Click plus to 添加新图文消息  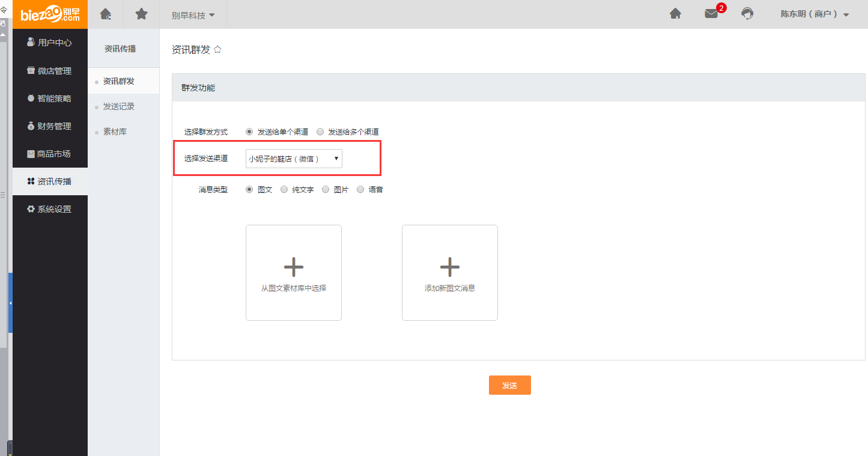[x=449, y=267]
